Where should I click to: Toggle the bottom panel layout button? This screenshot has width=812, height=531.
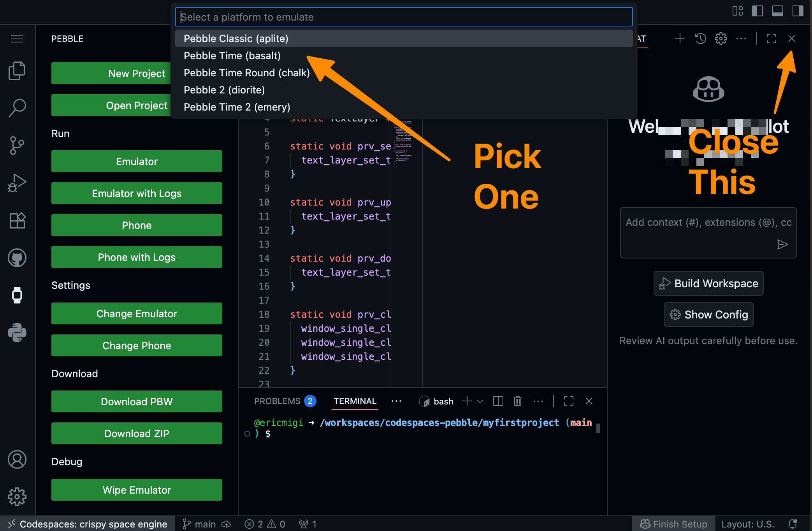777,11
